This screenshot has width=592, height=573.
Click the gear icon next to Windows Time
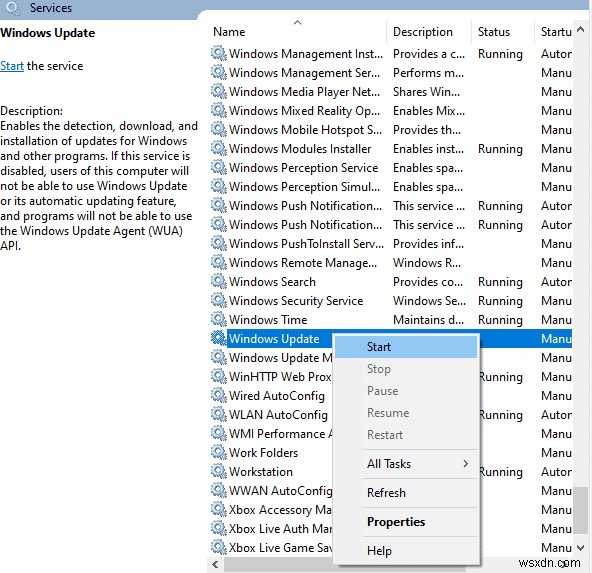(x=219, y=319)
